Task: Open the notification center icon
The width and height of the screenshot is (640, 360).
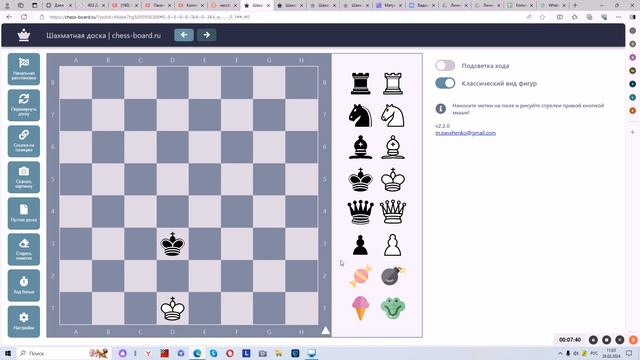Action: click(x=629, y=353)
